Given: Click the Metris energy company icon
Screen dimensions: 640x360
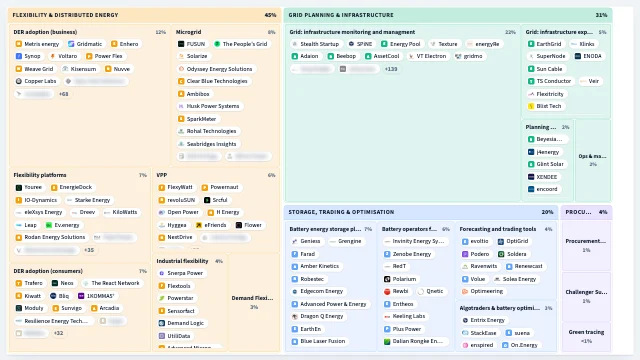Looking at the screenshot, I should coord(19,44).
